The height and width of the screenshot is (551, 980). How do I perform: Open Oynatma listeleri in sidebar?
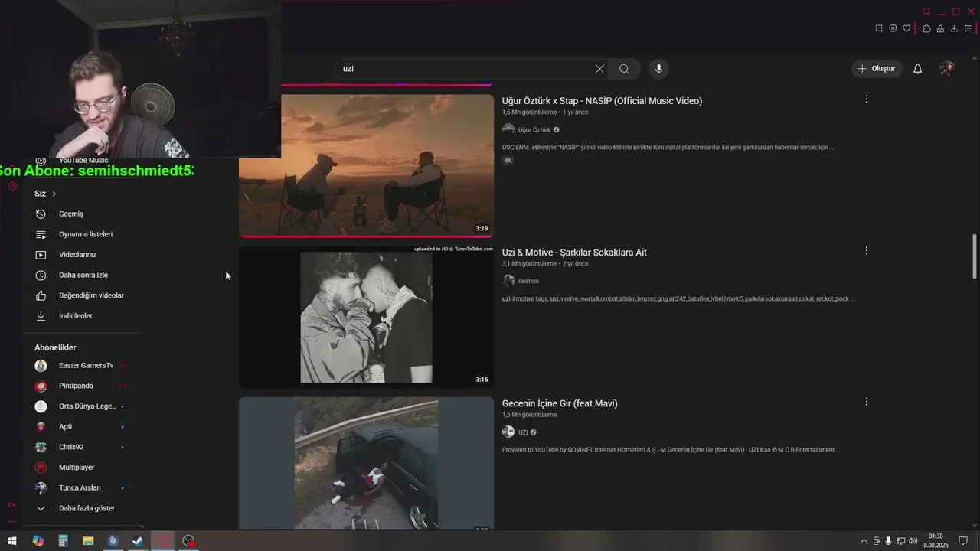click(x=80, y=234)
